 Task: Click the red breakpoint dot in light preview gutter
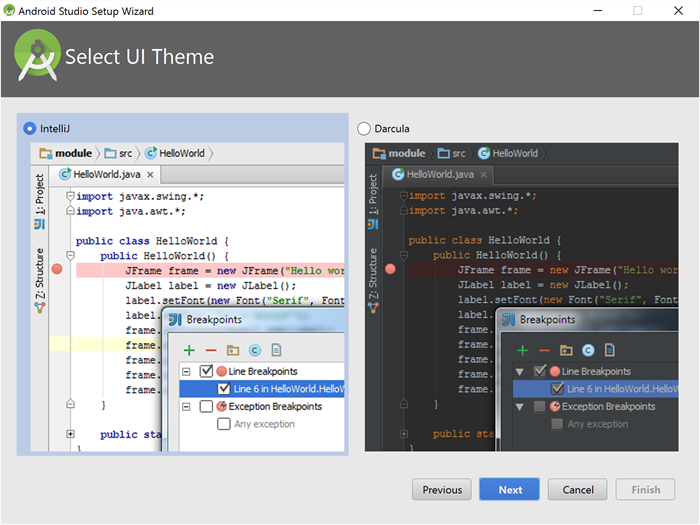58,270
